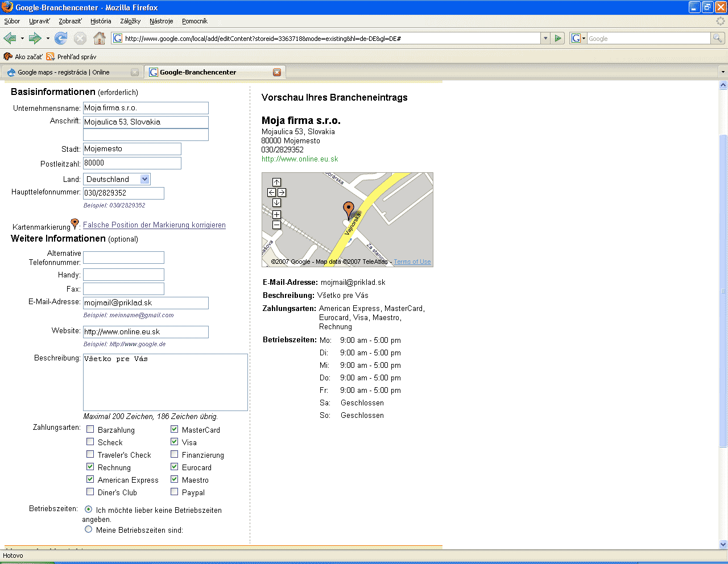
Task: Uncheck the Rechnung payment option
Action: pos(90,467)
